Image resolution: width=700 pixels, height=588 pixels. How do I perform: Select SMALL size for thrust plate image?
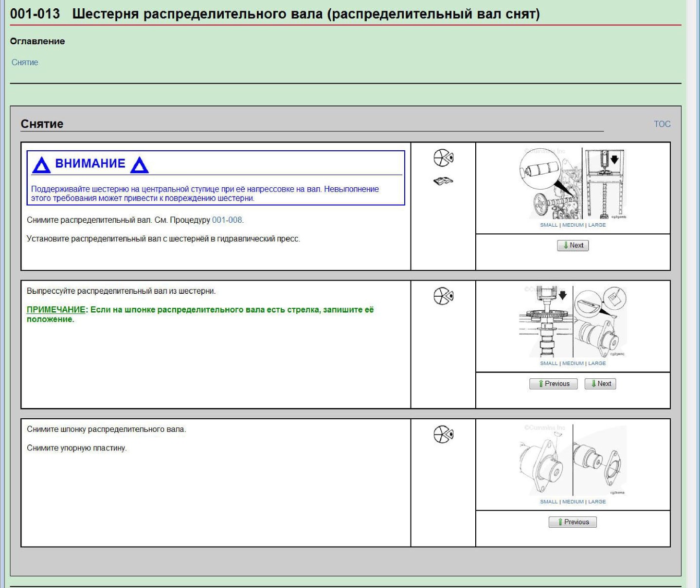click(x=549, y=501)
